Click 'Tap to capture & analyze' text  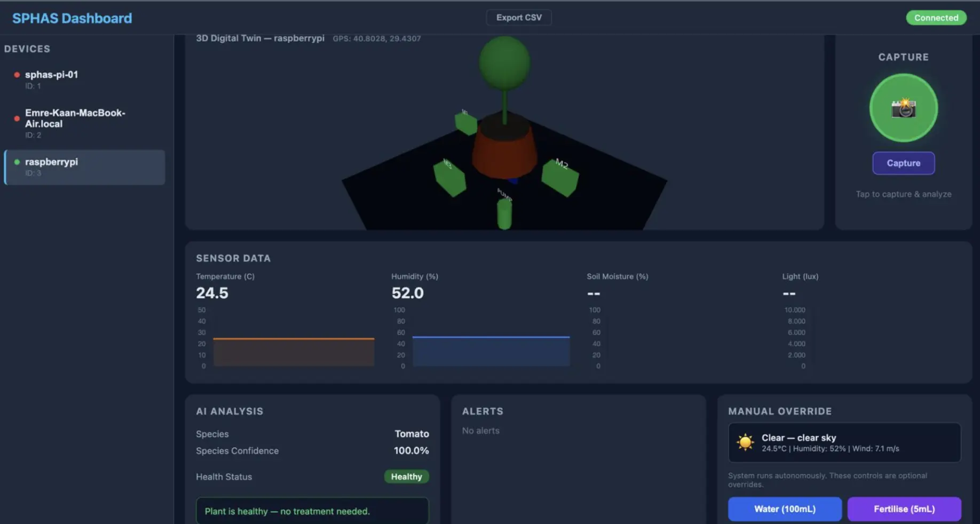[903, 194]
